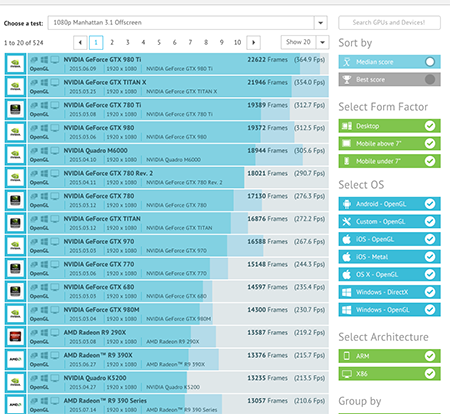
Task: Click the AMD logo beside Radeon R9 390X
Action: (x=15, y=359)
